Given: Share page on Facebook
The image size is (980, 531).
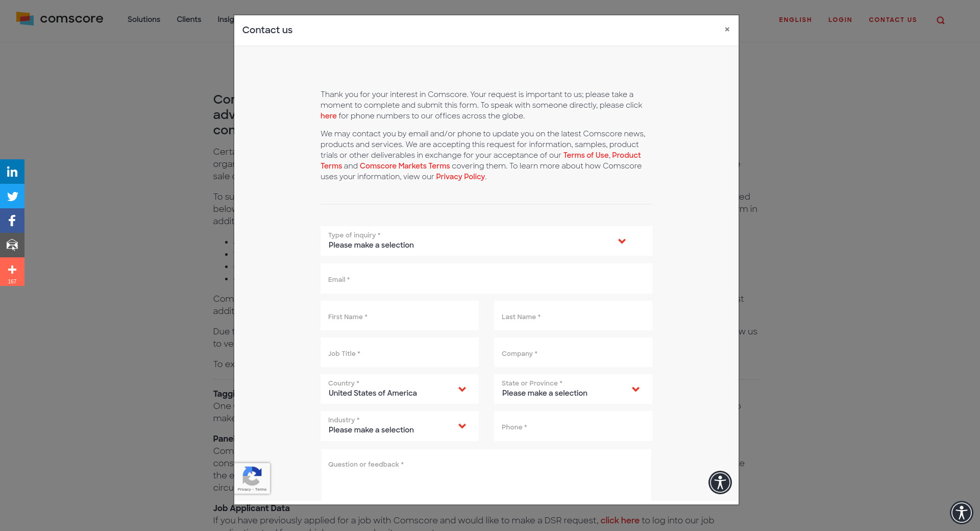Looking at the screenshot, I should click(x=12, y=221).
